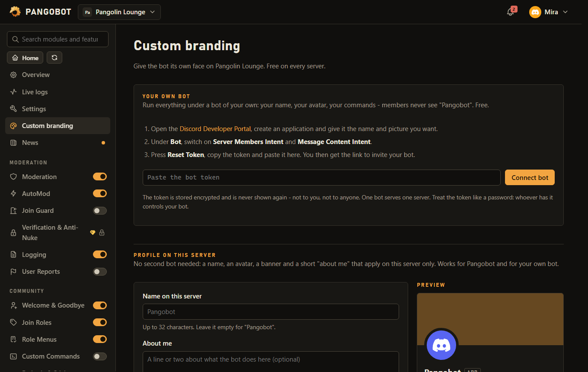588x372 pixels.
Task: Disable the Logging switch
Action: point(100,254)
